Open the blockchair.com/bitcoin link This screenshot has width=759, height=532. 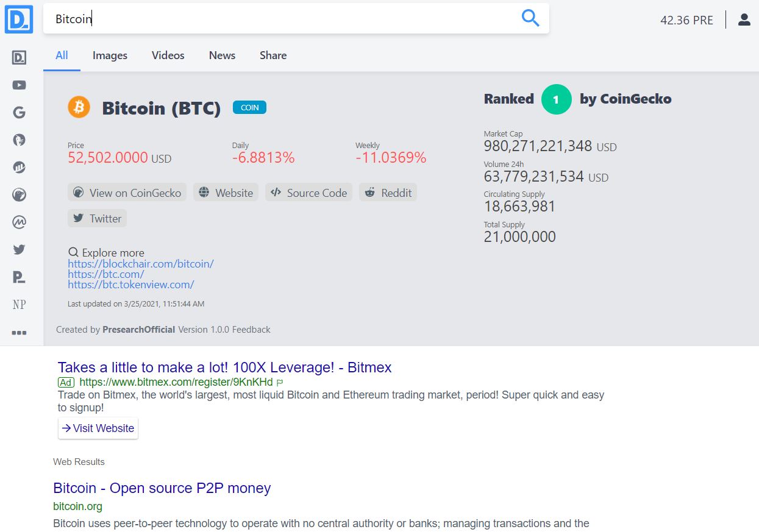tap(141, 264)
